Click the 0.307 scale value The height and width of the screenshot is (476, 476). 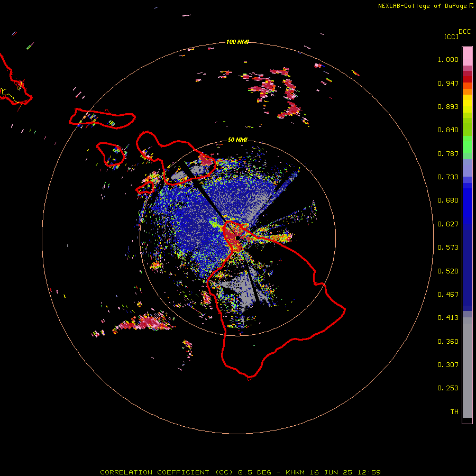[448, 365]
